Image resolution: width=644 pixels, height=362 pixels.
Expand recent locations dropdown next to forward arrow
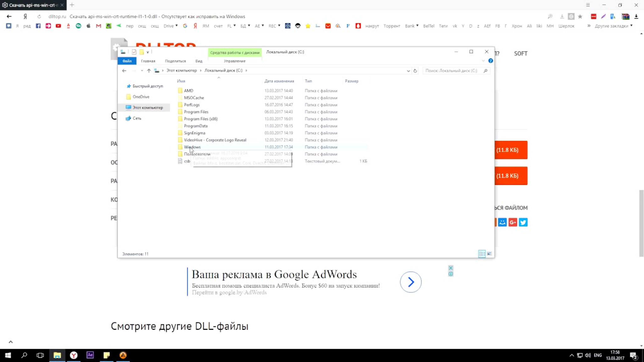pos(142,71)
